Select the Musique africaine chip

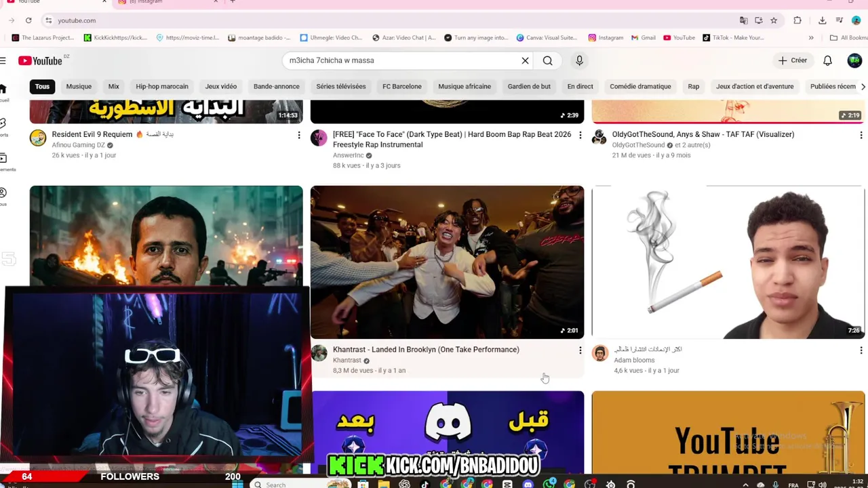click(x=465, y=87)
